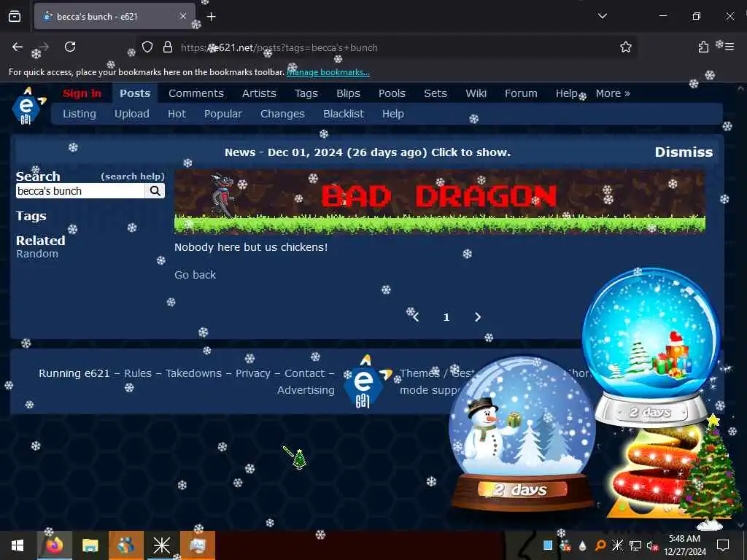This screenshot has height=560, width=747.
Task: Click the browser URL address bar
Action: 386,47
